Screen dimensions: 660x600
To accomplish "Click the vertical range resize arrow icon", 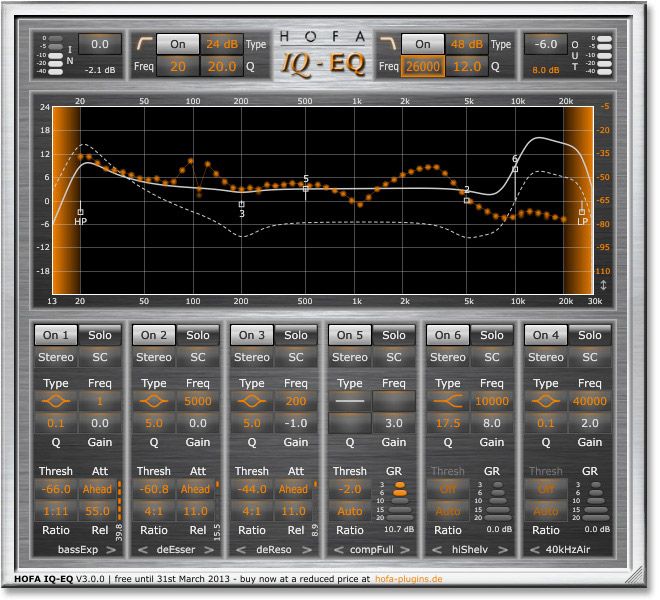I will coord(603,285).
